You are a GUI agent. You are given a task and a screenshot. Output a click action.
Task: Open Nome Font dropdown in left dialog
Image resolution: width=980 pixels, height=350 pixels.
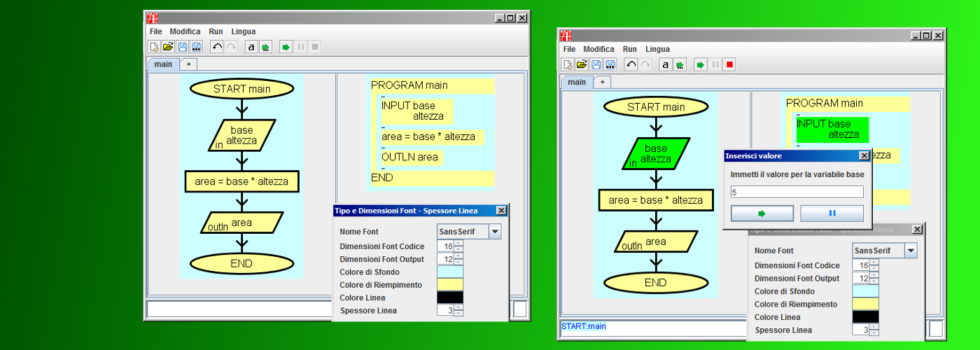[495, 231]
